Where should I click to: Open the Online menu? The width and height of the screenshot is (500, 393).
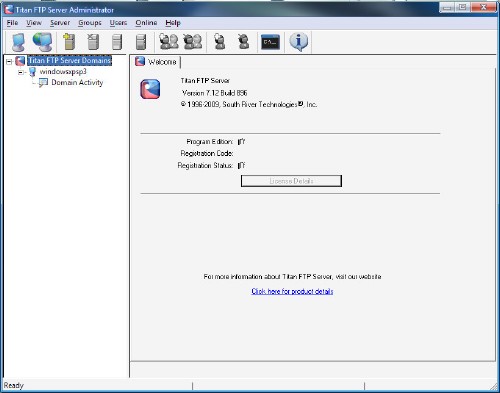point(146,23)
